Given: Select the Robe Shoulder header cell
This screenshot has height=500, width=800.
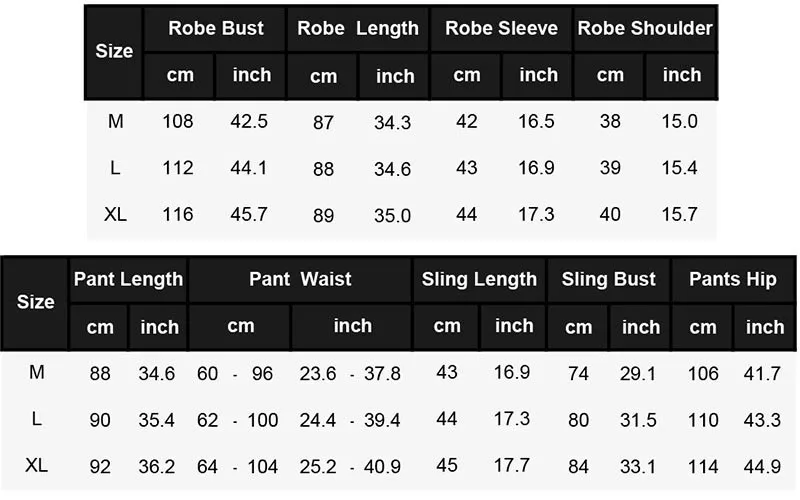Looking at the screenshot, I should (x=645, y=28).
